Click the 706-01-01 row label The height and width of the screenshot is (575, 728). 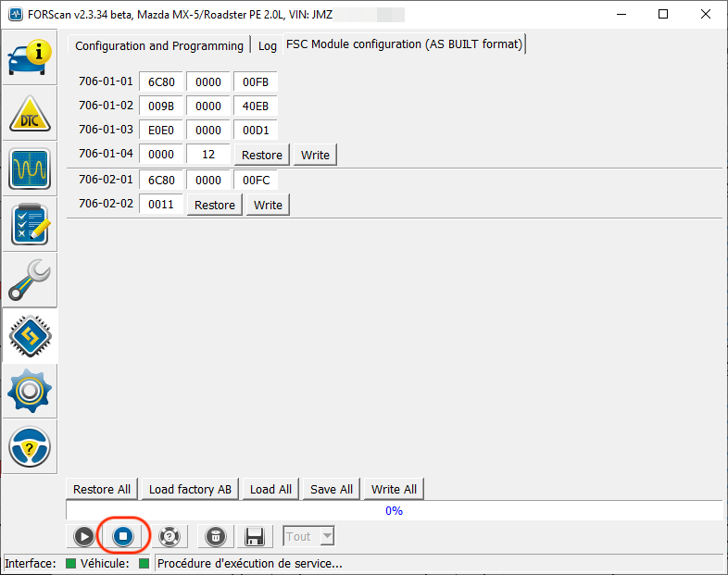106,81
